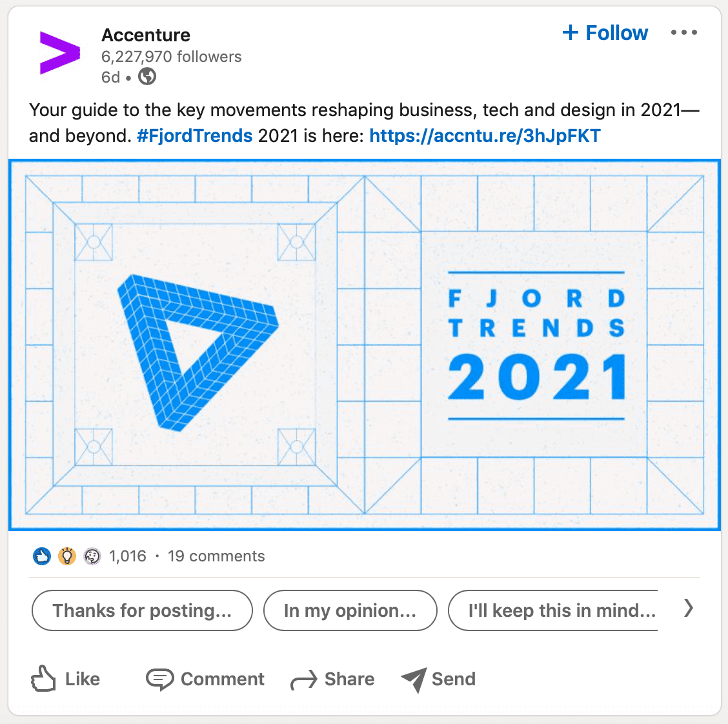Screen dimensions: 728x724
Task: Click the lightbulb insightful reaction icon
Action: pos(67,556)
